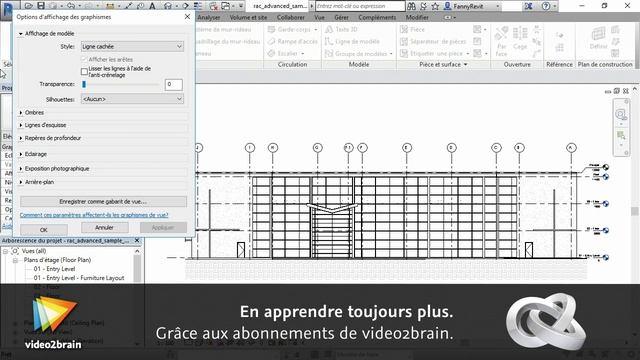Open the link about view graphics parameters

[x=94, y=215]
